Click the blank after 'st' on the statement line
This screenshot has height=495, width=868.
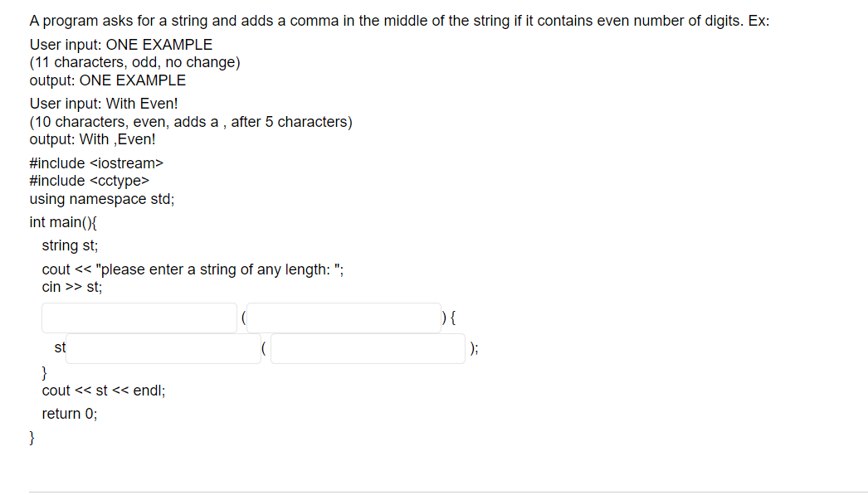(163, 348)
